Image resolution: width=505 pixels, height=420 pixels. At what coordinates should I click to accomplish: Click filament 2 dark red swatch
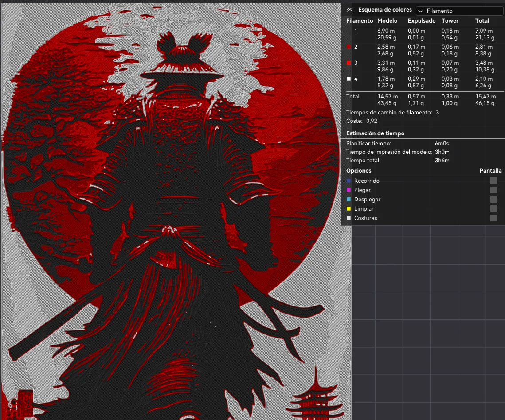[x=348, y=47]
